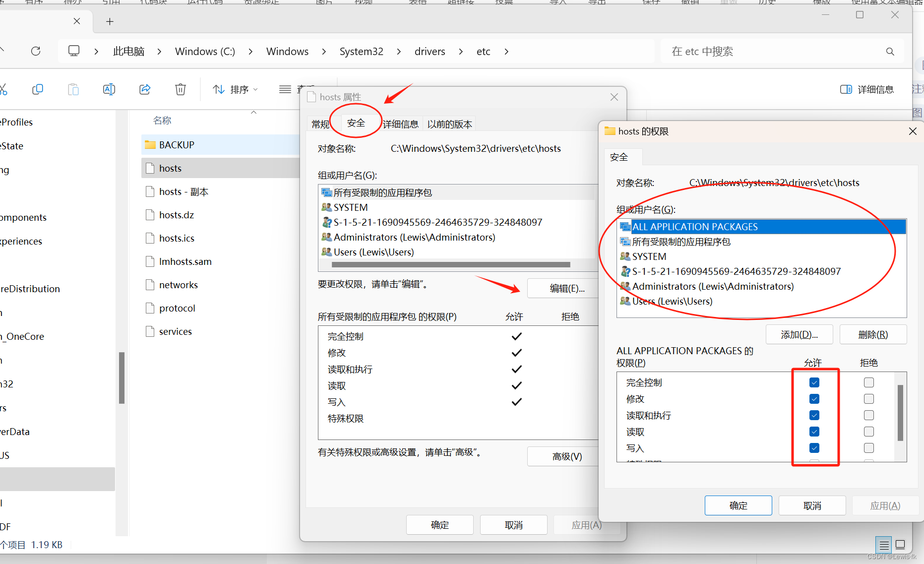
Task: Close the current Explorer tab
Action: tap(77, 21)
